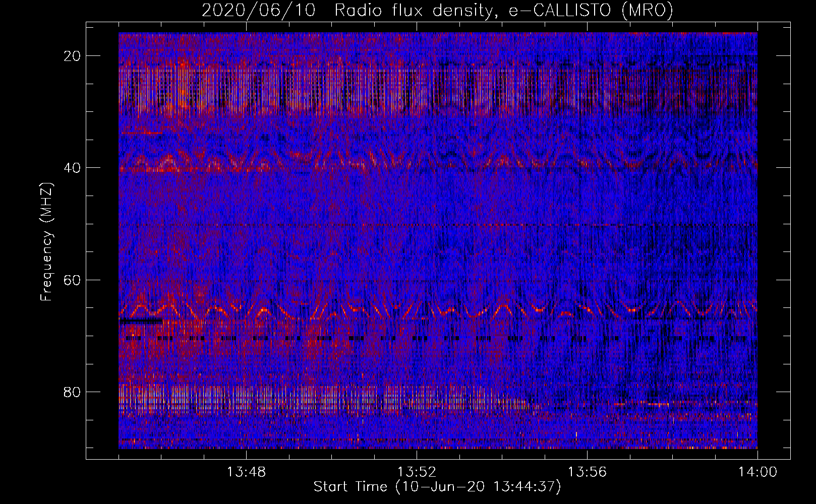Click the frequency tick label 40
816x504 pixels.
click(73, 168)
